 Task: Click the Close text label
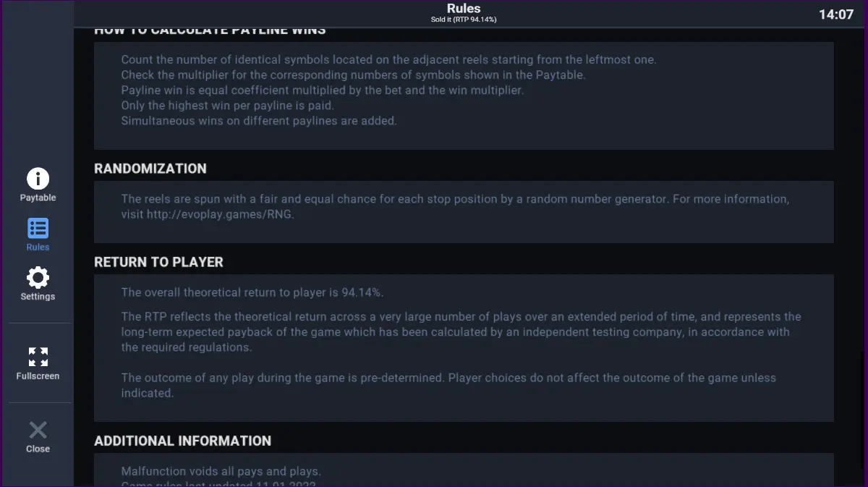[x=38, y=449]
